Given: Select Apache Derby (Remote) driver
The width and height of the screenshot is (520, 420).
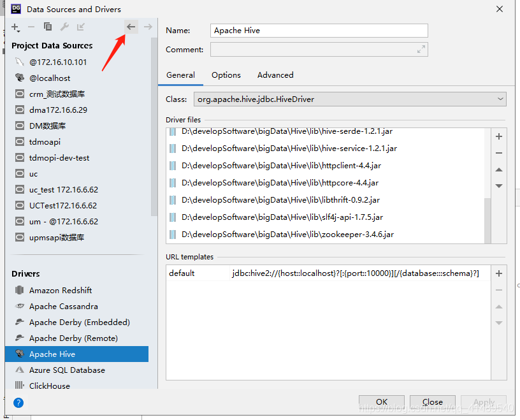Looking at the screenshot, I should 76,338.
